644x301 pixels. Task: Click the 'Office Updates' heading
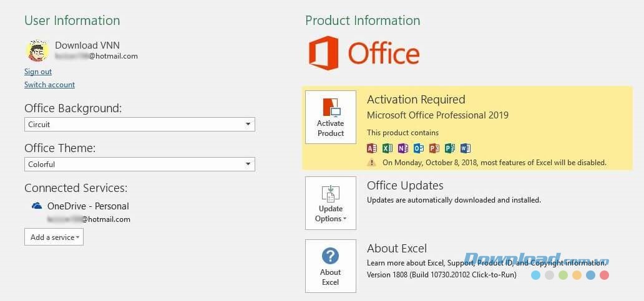pos(405,185)
